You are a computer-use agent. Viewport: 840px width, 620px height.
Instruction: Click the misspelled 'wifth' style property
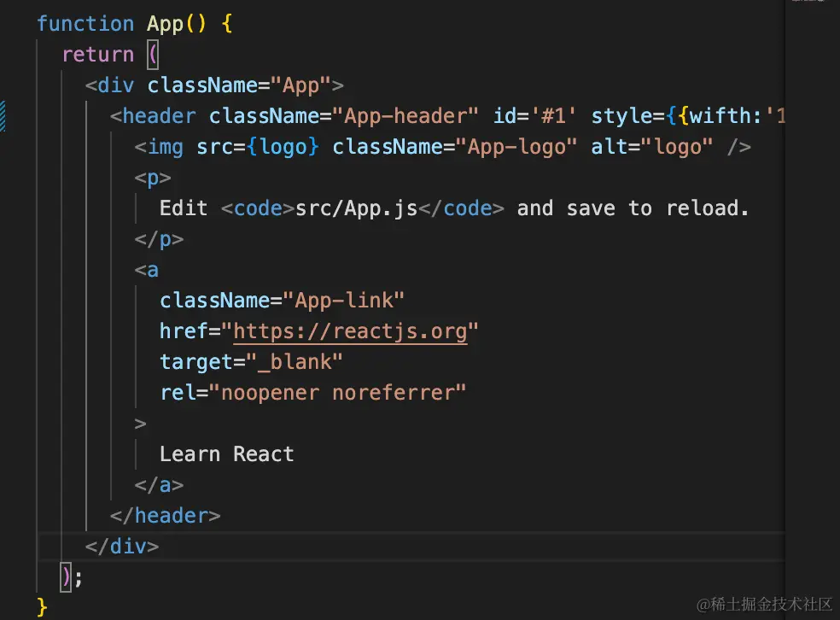click(x=720, y=116)
